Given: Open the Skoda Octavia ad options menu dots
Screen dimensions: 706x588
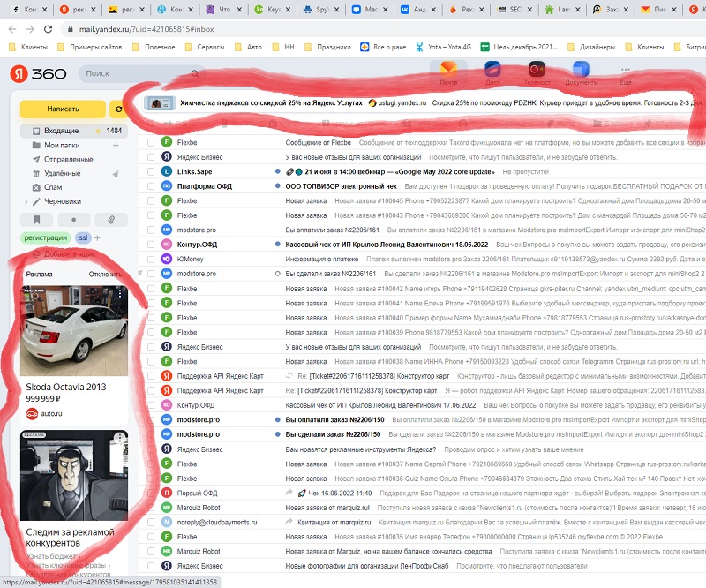Looking at the screenshot, I should [x=120, y=293].
